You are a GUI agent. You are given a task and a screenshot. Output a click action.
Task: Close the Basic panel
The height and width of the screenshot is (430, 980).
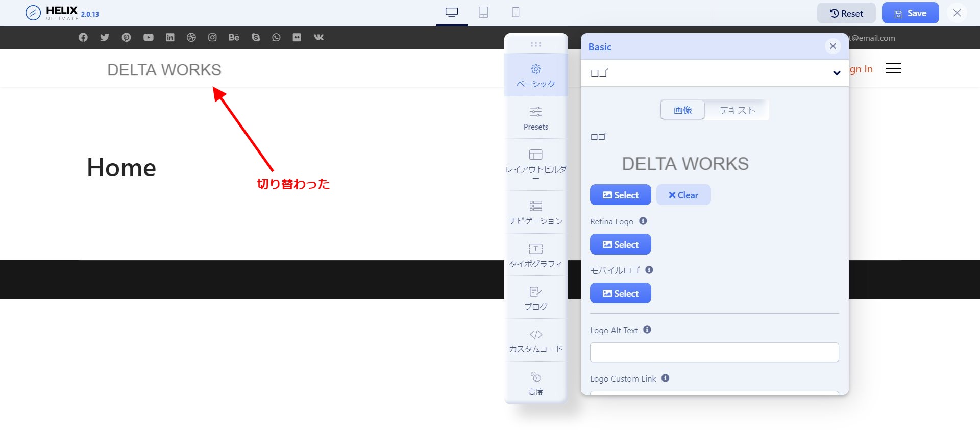[833, 46]
